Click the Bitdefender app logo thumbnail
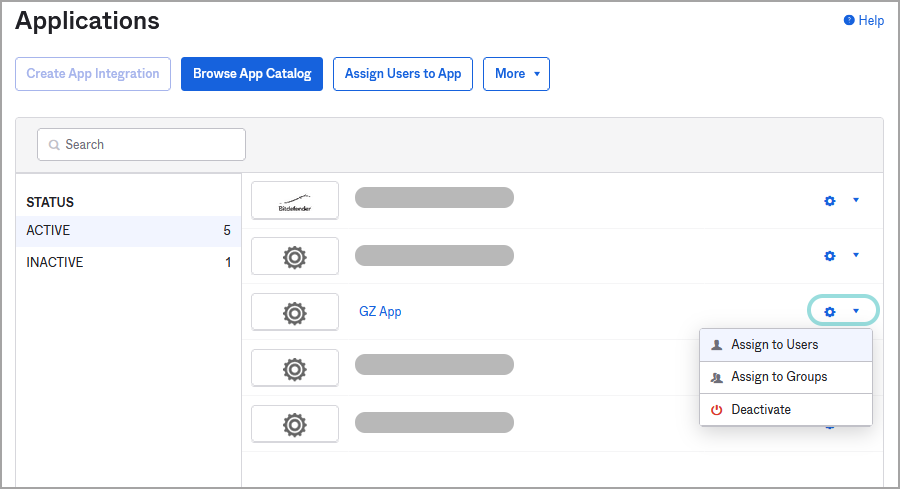900x489 pixels. point(294,200)
